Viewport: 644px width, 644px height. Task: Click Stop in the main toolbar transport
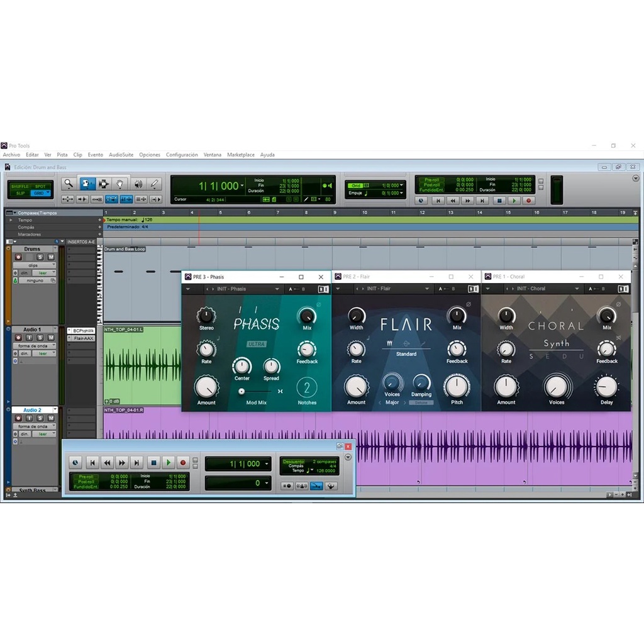pos(499,201)
